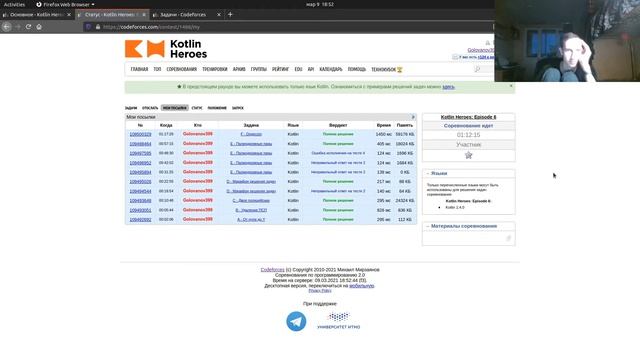Switch to мобильную version link in footer

point(362,286)
